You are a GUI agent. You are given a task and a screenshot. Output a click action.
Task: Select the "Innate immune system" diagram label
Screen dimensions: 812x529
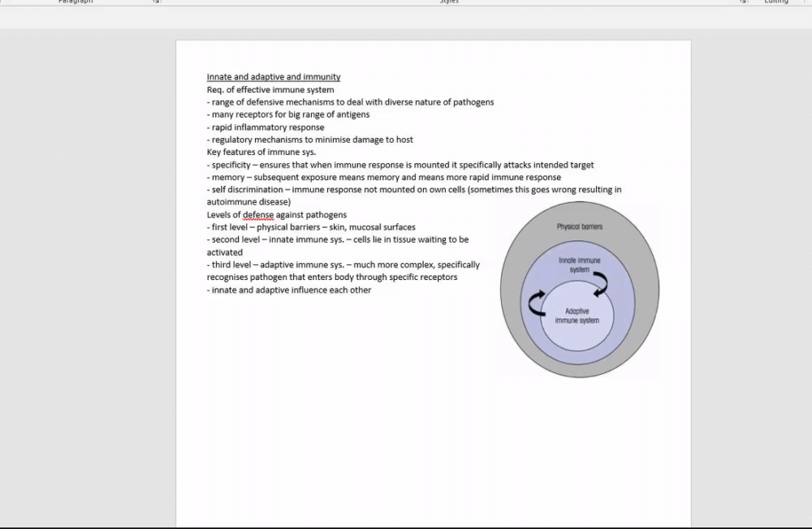[580, 265]
